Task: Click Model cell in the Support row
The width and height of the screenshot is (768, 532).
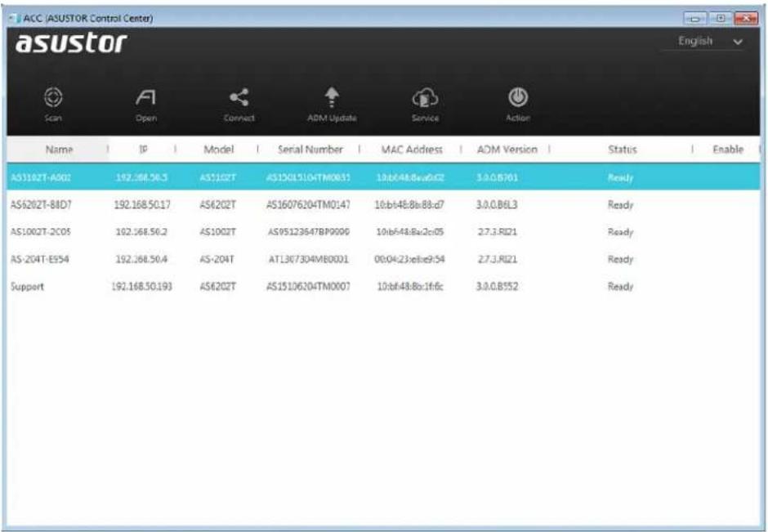Action: (217, 286)
